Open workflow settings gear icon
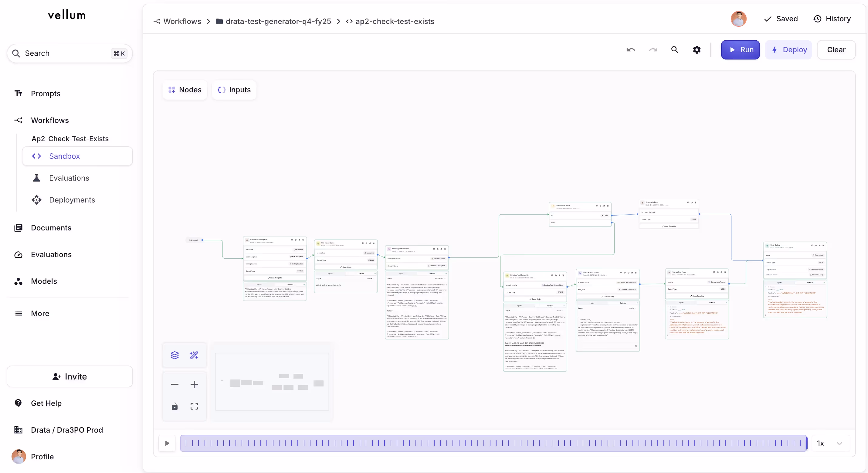This screenshot has width=868, height=473. click(697, 50)
